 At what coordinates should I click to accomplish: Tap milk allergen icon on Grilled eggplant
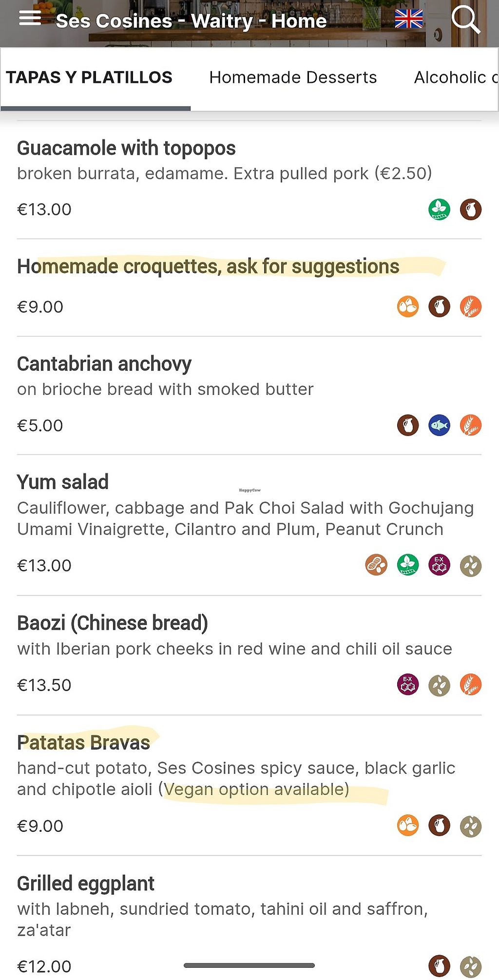tap(439, 966)
